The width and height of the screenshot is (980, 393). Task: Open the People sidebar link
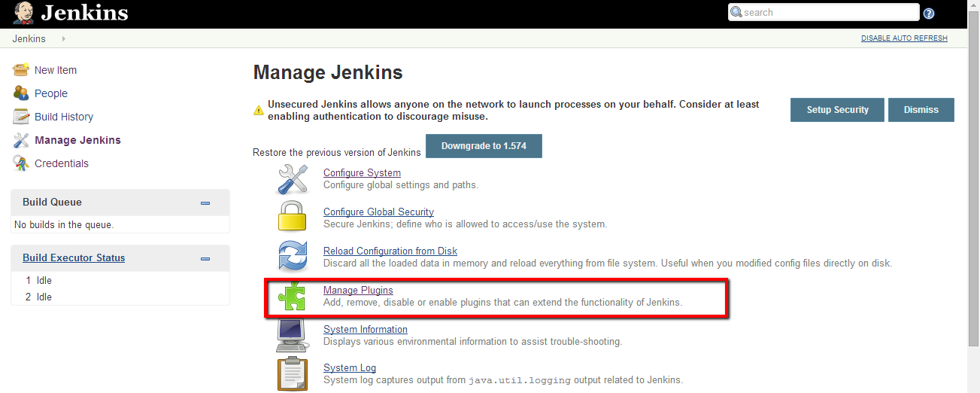point(51,93)
